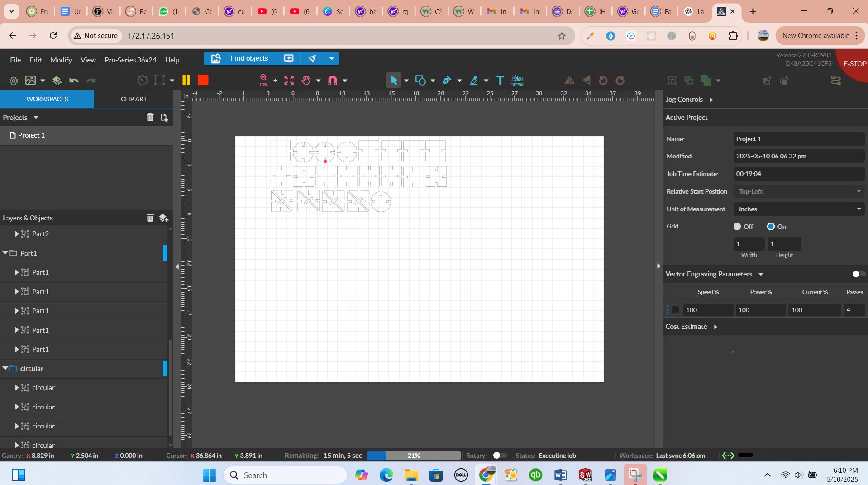Flip selection horizontally
This screenshot has width=868, height=485.
tap(569, 81)
